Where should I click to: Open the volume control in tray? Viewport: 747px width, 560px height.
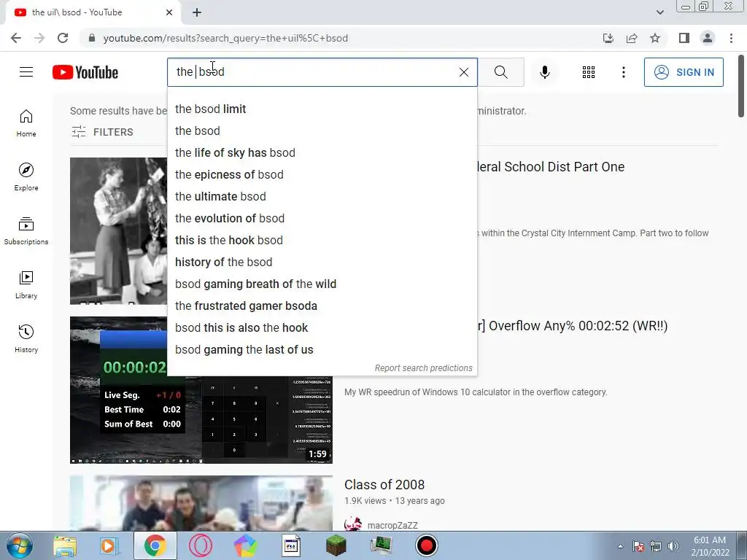[x=673, y=546]
